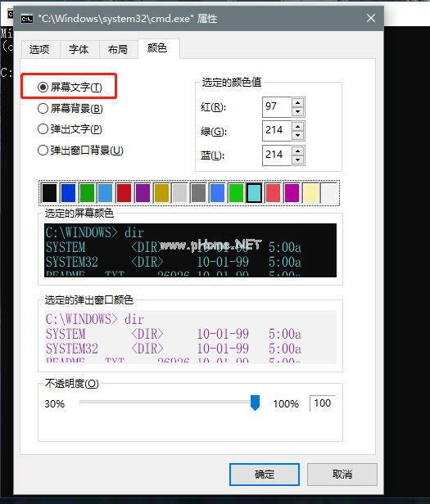Click the cmd icon in dialog title bar
The height and width of the screenshot is (504, 430).
coord(27,19)
